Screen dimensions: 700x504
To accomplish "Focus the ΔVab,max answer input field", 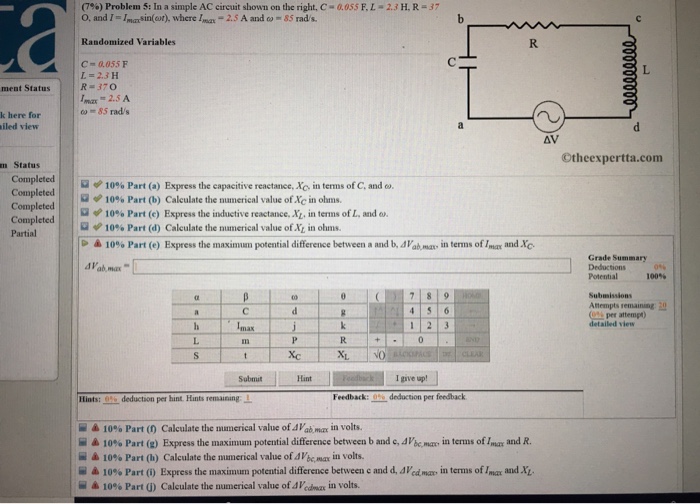I will point(352,267).
